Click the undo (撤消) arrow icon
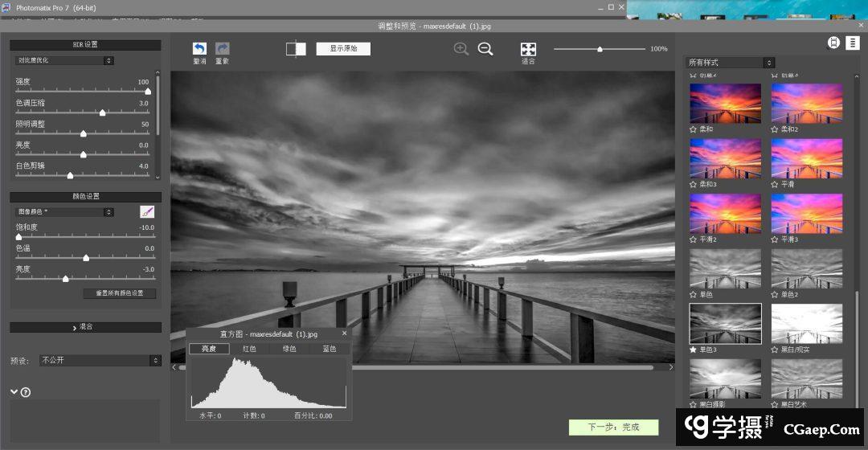The image size is (868, 450). pos(199,49)
